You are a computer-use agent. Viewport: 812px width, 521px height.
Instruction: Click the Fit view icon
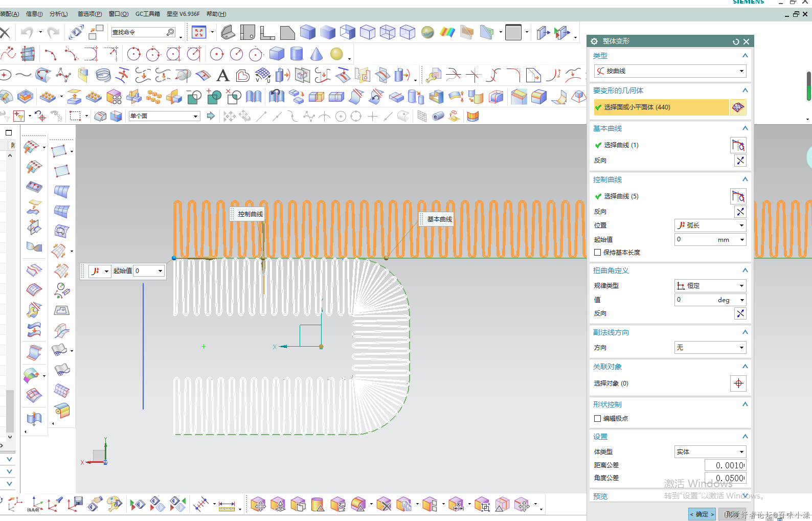(198, 33)
